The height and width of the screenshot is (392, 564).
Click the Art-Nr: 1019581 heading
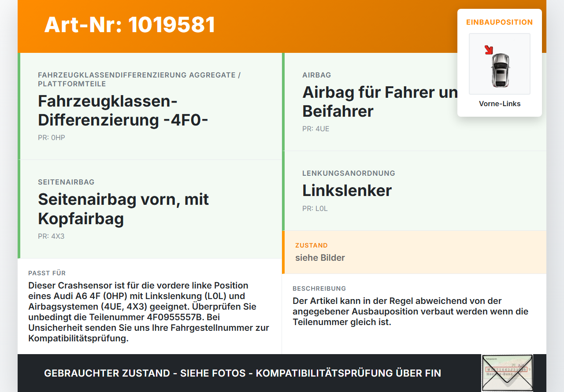130,25
